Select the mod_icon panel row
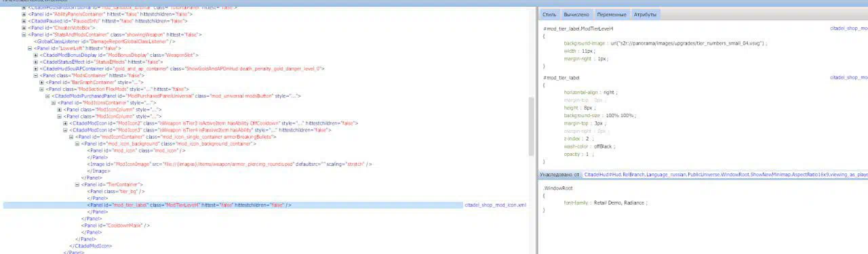This screenshot has height=254, width=868. tap(136, 150)
